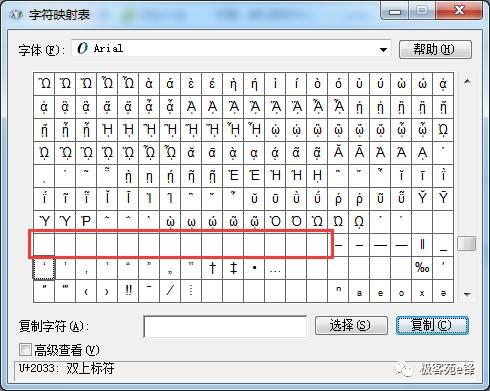
Task: Select the capital Ᾰ alpha with breve cell
Action: (x=338, y=153)
